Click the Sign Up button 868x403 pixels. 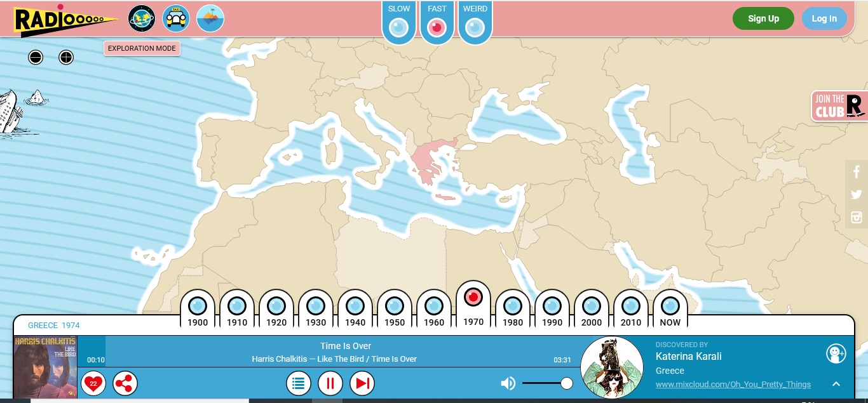pyautogui.click(x=763, y=19)
